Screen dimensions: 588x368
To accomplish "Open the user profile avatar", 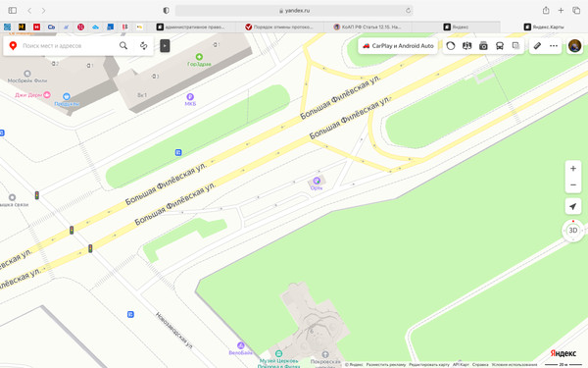I will click(x=574, y=46).
